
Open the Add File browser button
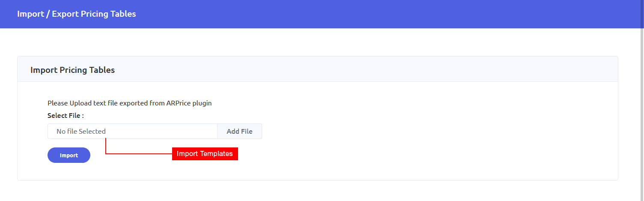coord(239,131)
